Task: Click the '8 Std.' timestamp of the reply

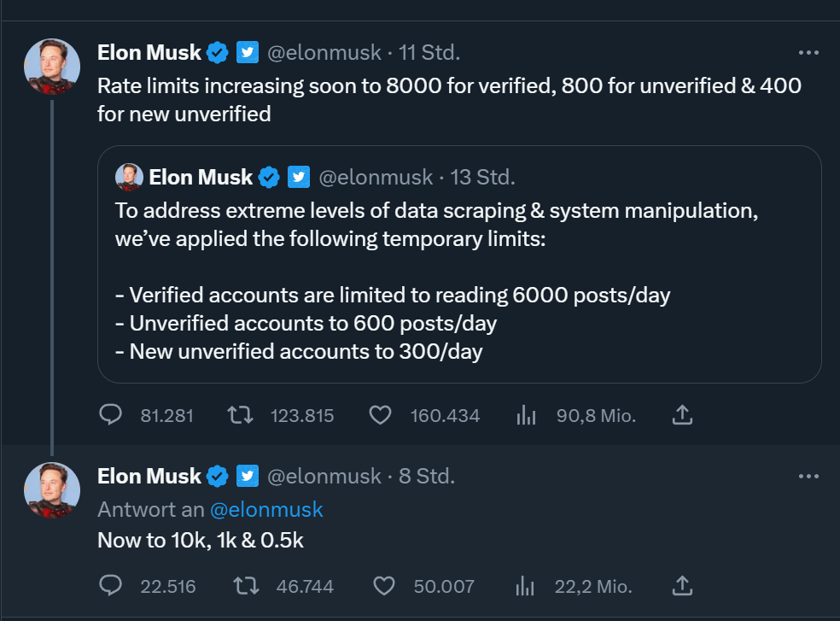Action: coord(427,476)
